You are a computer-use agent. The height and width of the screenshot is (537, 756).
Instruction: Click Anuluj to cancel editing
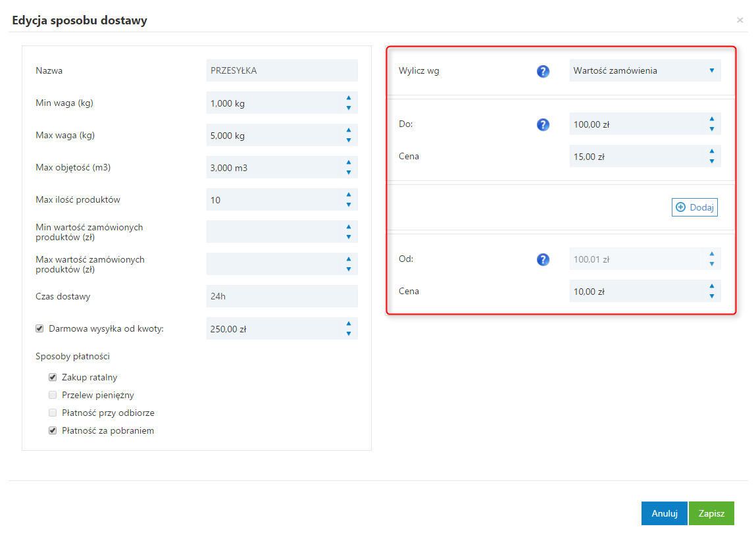665,513
